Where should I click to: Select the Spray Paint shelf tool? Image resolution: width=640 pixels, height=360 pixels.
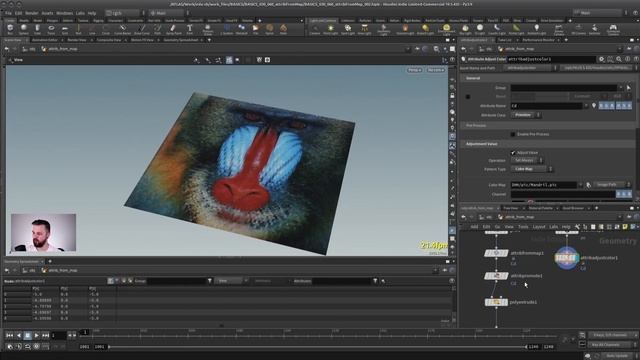(173, 29)
